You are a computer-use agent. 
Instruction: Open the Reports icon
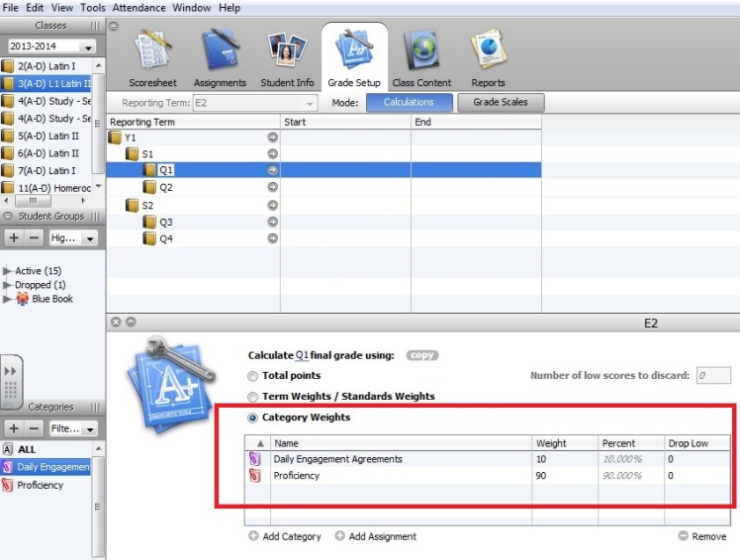[488, 53]
